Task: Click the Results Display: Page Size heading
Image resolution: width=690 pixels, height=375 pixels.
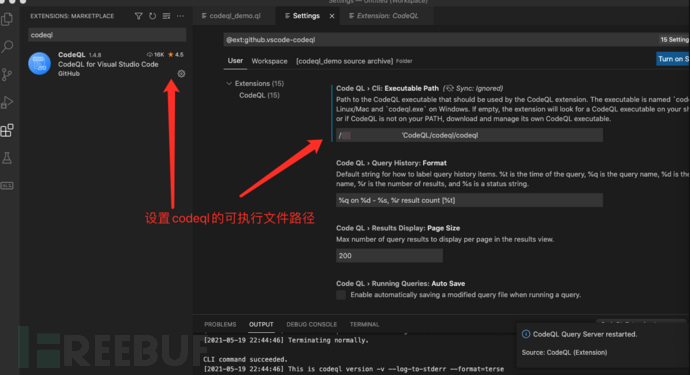Action: click(398, 228)
